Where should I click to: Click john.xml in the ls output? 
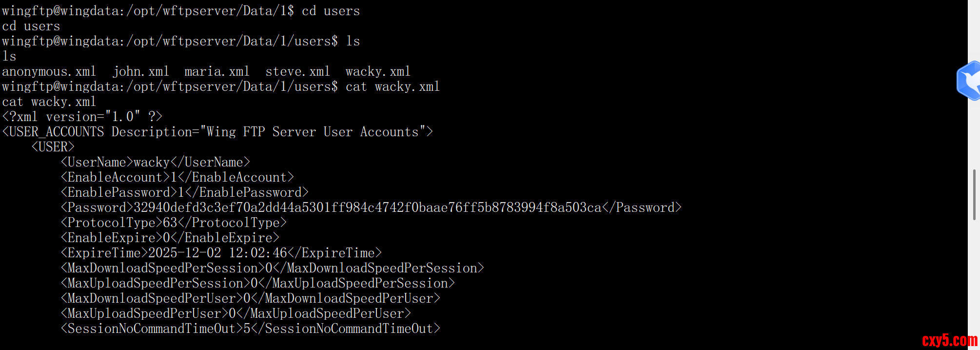141,72
